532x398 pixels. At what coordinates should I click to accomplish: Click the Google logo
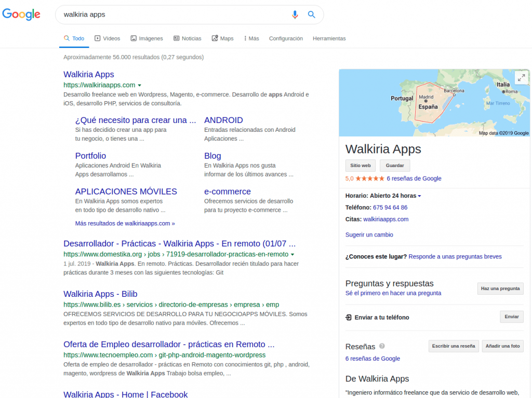21,14
